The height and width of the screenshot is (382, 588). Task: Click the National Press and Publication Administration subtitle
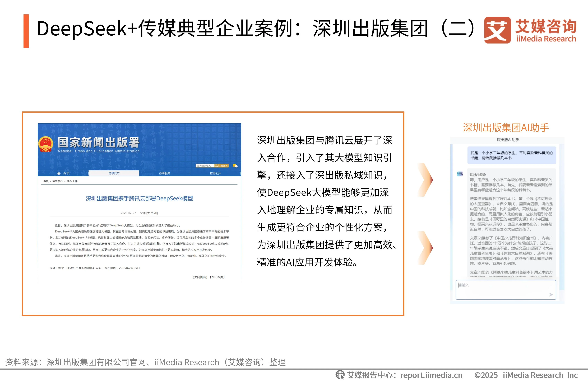click(x=99, y=151)
